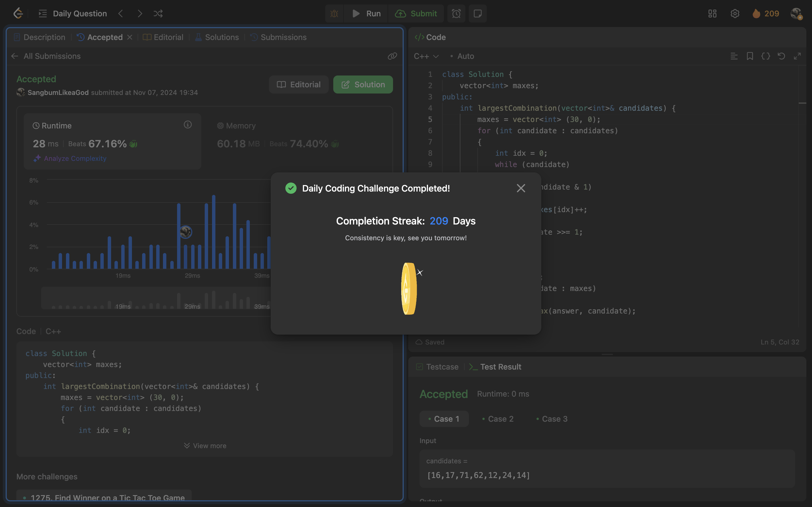Open the notes sticky icon
812x507 pixels.
[477, 14]
